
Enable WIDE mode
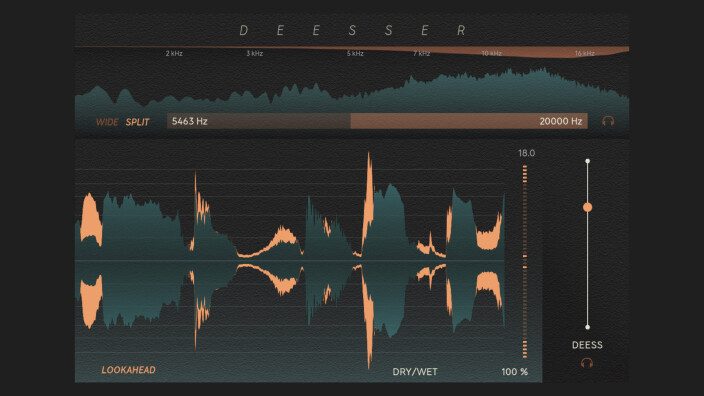coord(107,122)
